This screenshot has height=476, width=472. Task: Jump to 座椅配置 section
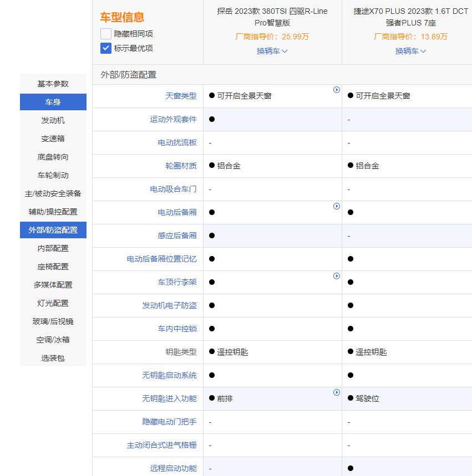53,267
